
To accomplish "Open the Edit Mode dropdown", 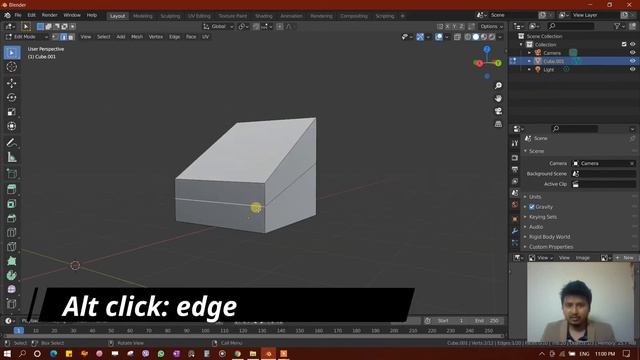I will click(x=27, y=37).
